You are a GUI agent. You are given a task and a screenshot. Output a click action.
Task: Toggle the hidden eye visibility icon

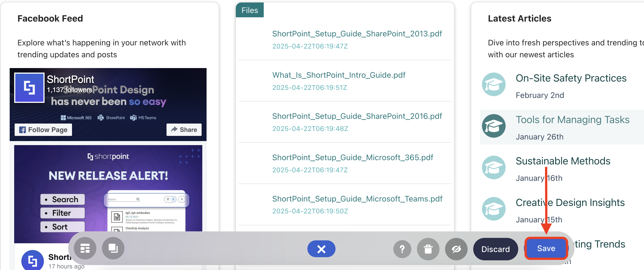click(x=456, y=249)
